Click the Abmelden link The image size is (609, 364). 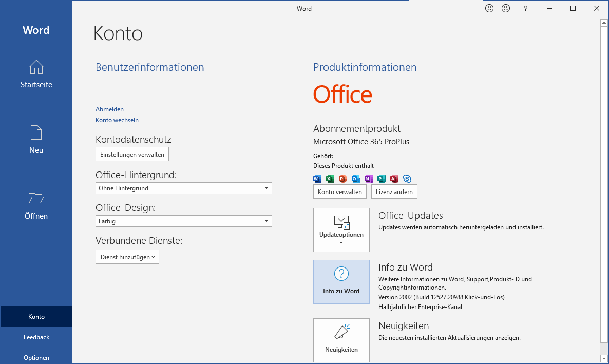(x=109, y=109)
